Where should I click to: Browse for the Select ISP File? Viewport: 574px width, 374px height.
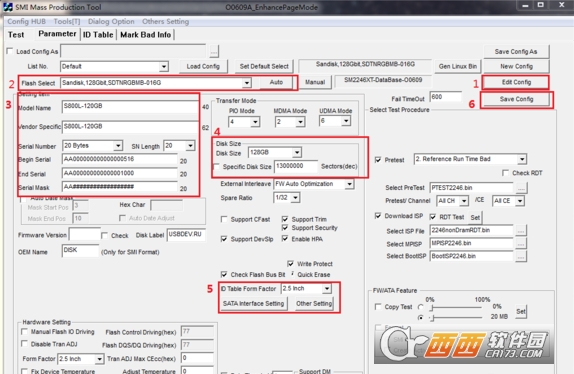click(521, 231)
